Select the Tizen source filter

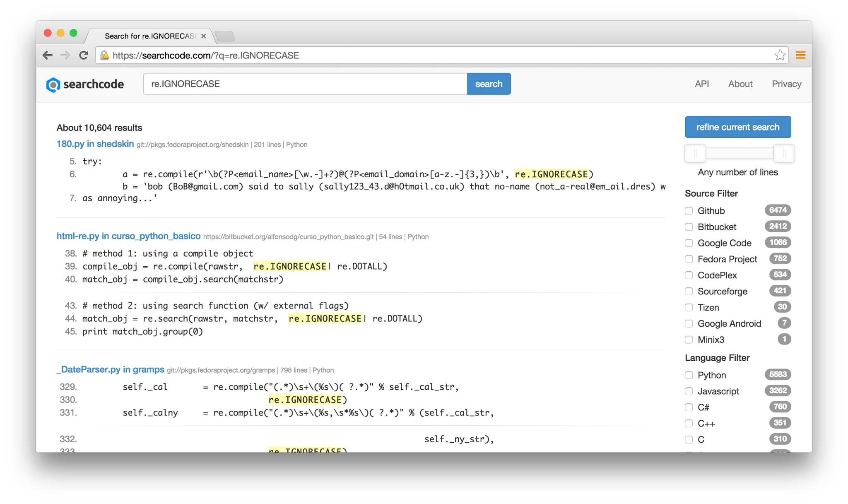pyautogui.click(x=689, y=307)
